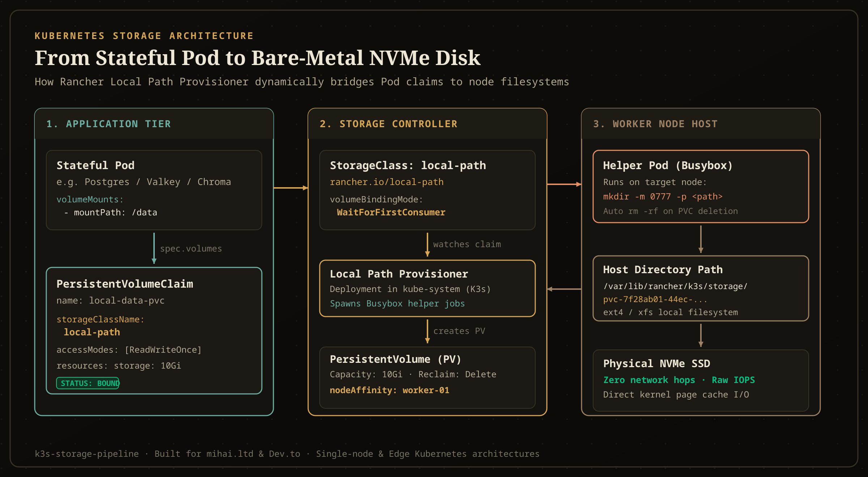The image size is (868, 477).
Task: Select the bold 'local-path' storageClassName value
Action: click(92, 332)
